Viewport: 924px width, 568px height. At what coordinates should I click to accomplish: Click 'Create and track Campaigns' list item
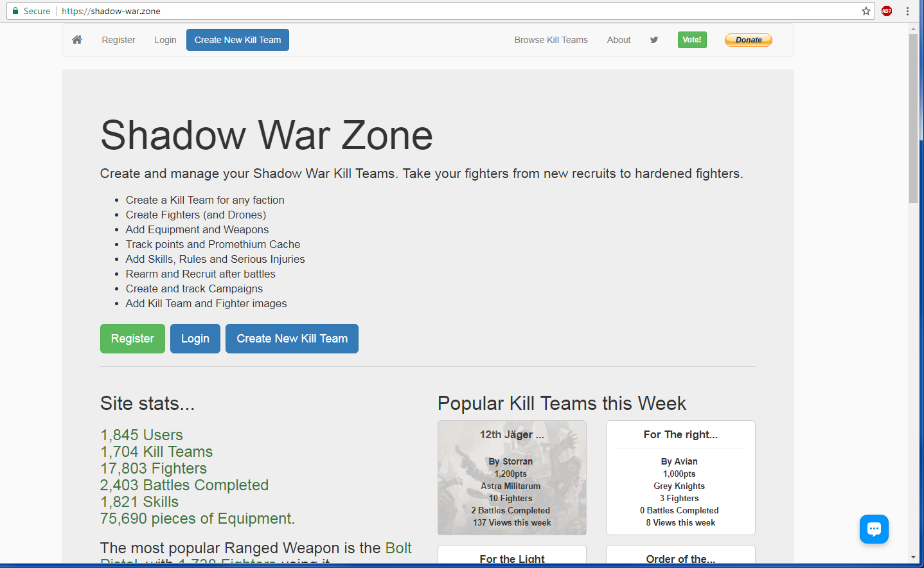(194, 288)
